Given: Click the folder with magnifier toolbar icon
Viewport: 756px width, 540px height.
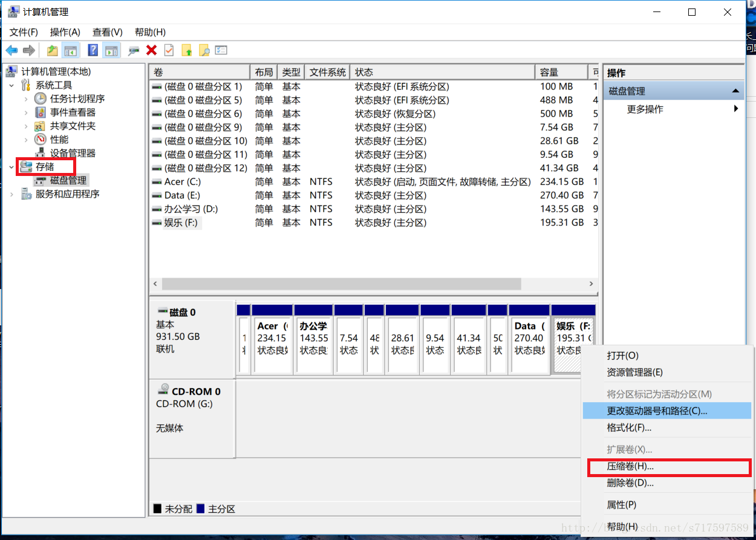Looking at the screenshot, I should (x=204, y=50).
